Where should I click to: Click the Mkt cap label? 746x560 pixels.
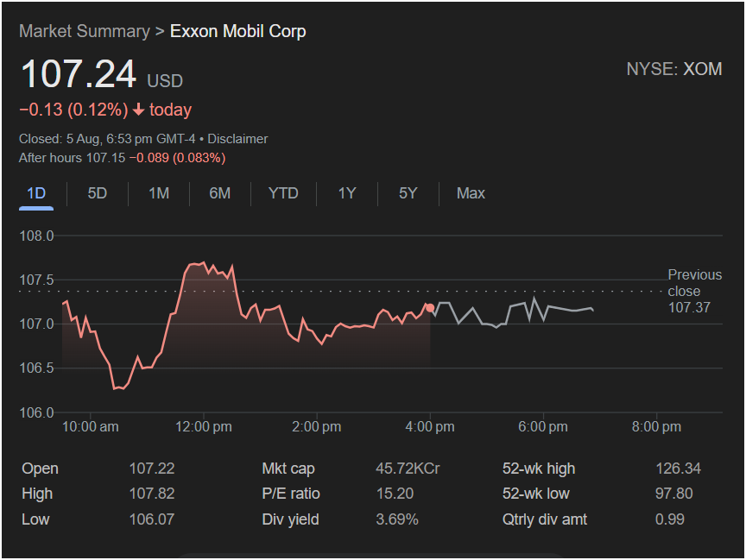(288, 469)
